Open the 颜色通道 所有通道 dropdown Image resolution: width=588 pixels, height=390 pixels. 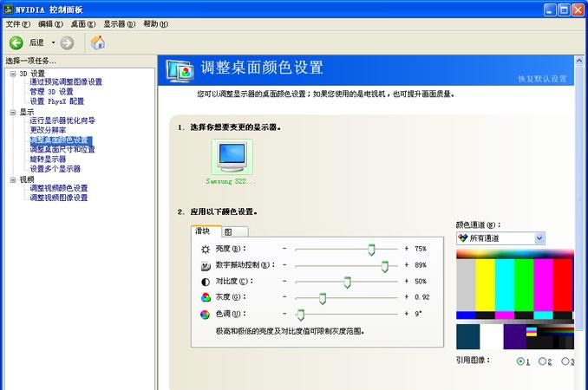[500, 238]
